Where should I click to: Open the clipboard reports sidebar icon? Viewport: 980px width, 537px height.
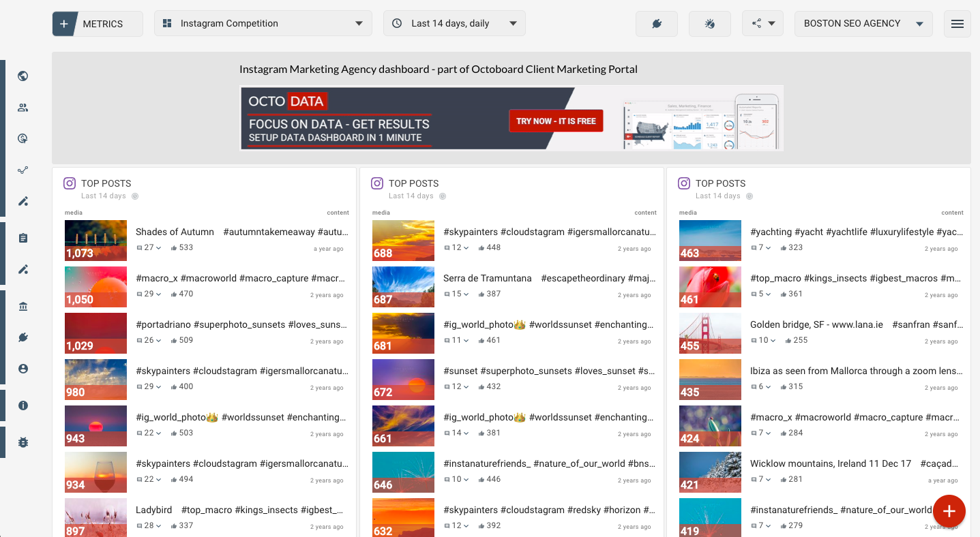(23, 239)
